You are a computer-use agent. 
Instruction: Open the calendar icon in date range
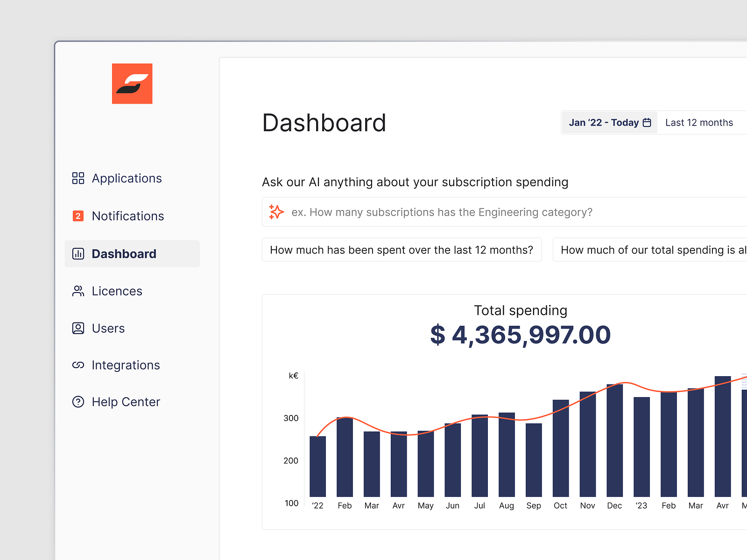click(x=647, y=123)
